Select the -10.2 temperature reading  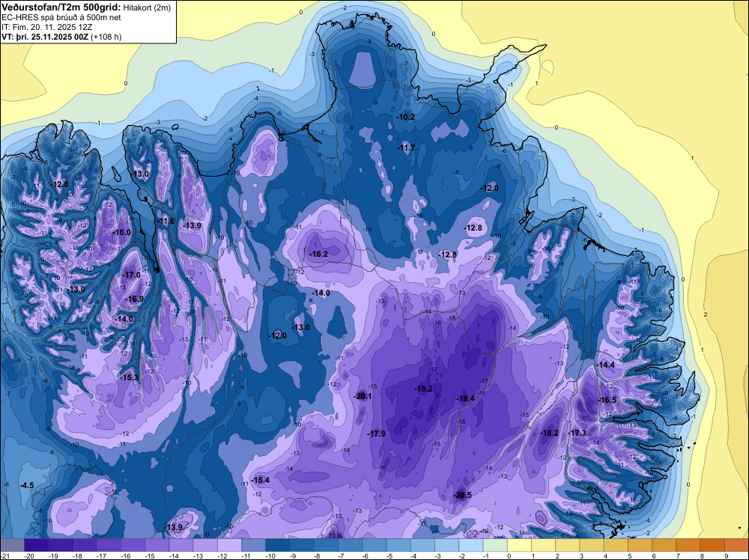(405, 117)
